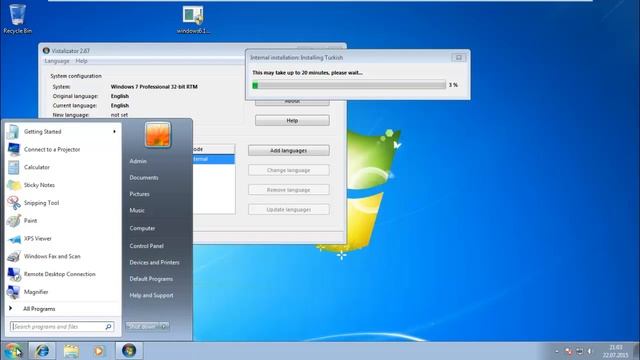Open Music from Start menu
640x360 pixels.
click(x=137, y=210)
